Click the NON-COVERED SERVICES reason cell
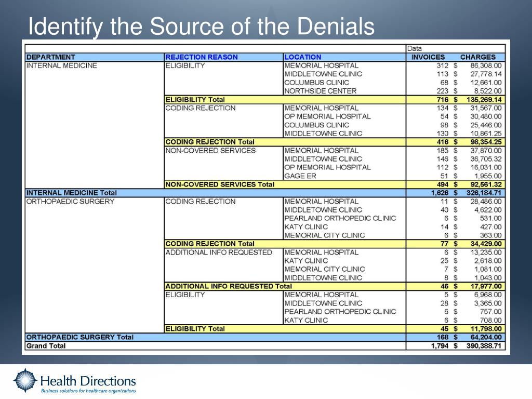Image resolution: width=532 pixels, height=399 pixels. coord(210,150)
